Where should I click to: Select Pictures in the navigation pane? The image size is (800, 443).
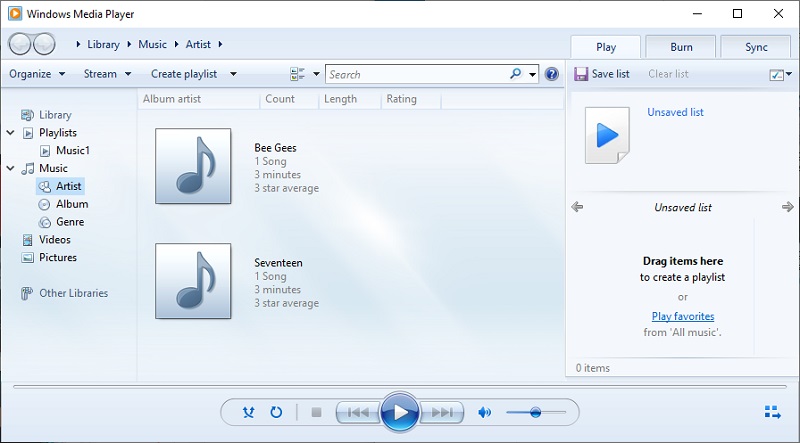[x=58, y=258]
